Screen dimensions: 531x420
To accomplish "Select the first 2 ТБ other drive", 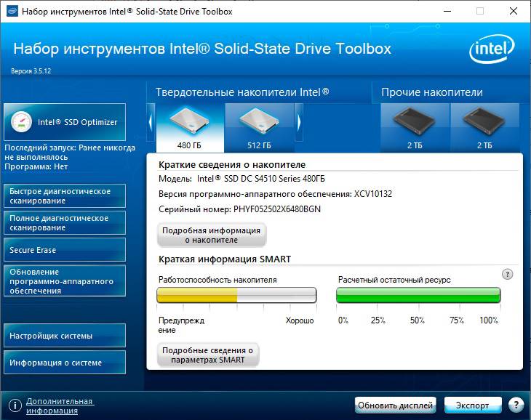I will pos(415,126).
